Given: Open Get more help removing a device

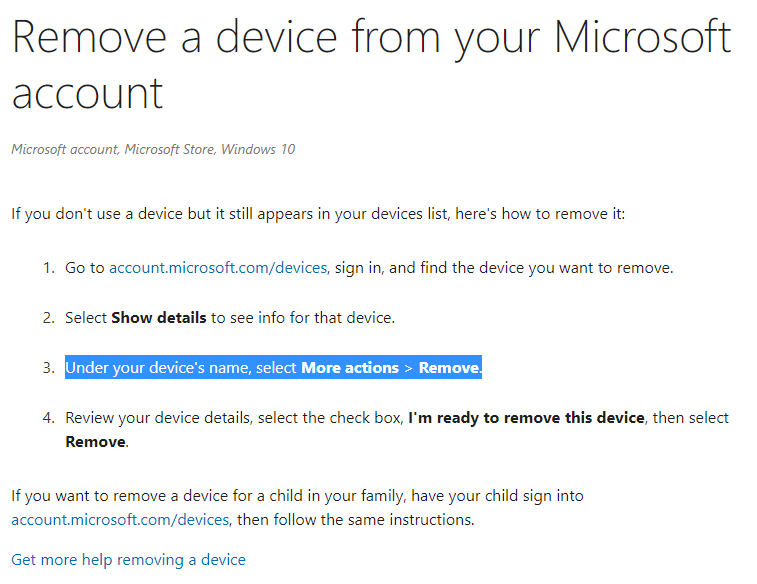Looking at the screenshot, I should [x=128, y=560].
